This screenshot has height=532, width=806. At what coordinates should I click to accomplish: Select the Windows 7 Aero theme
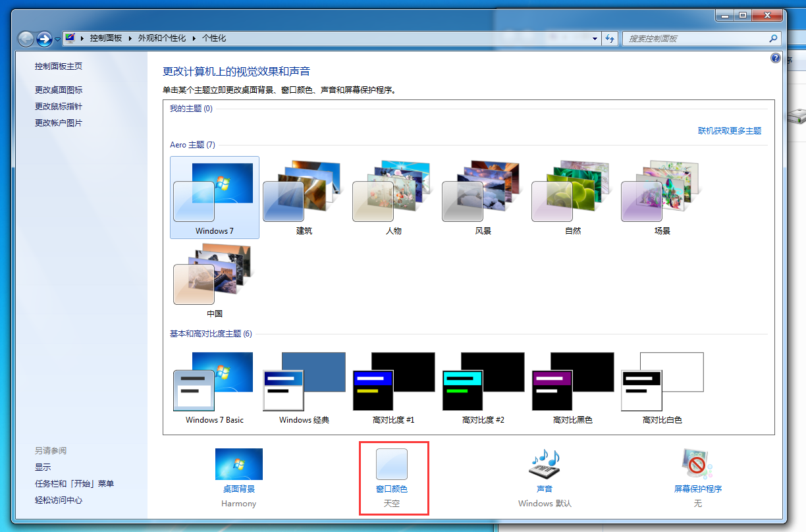click(214, 198)
